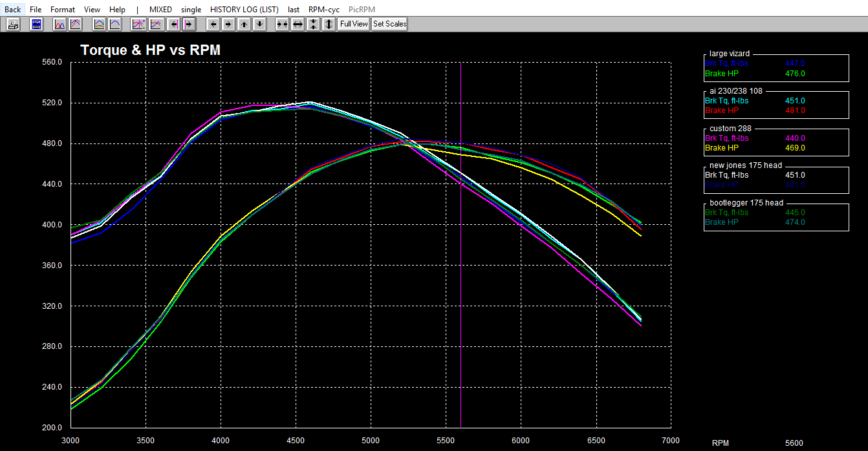The width and height of the screenshot is (868, 451).
Task: Open HISTORY LOG (LIST) menu
Action: [x=244, y=10]
